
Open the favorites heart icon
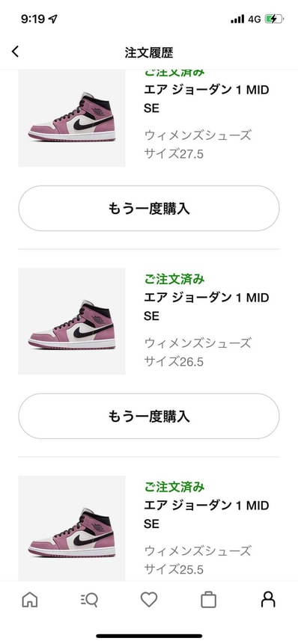(149, 600)
